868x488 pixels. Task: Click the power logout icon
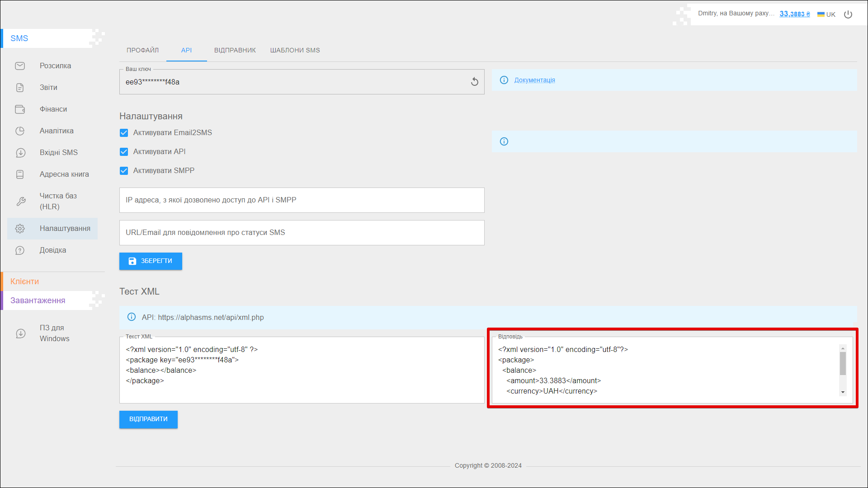(848, 14)
